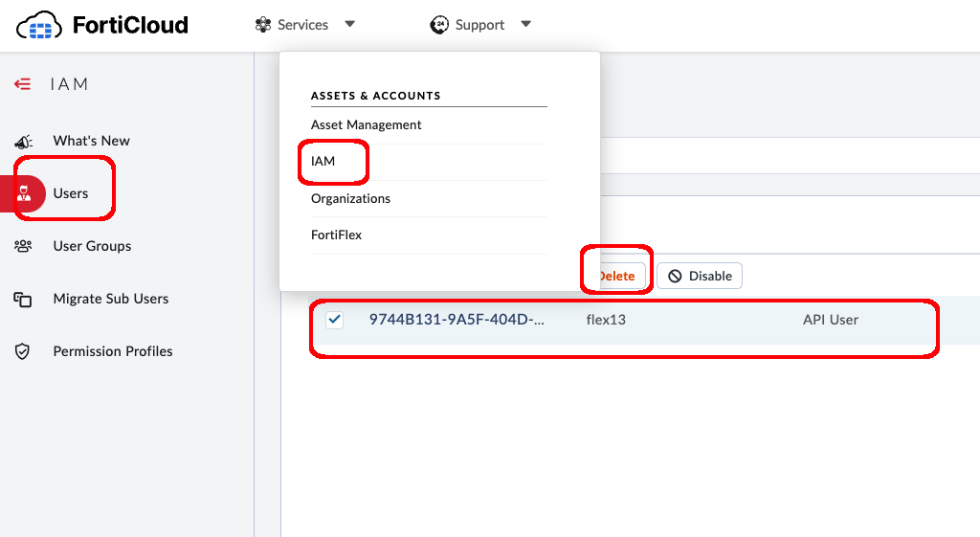
Task: Select IAM from Assets & Accounts menu
Action: [x=323, y=161]
